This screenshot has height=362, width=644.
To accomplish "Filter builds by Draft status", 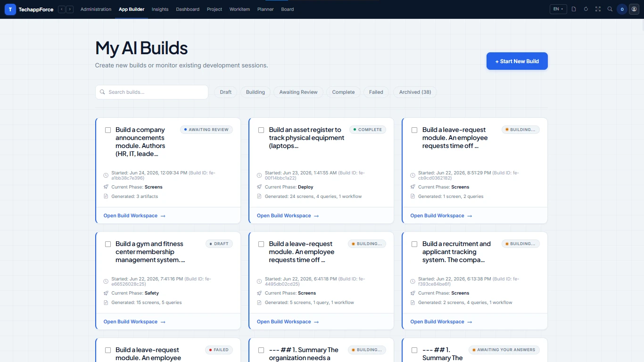I will click(x=226, y=92).
